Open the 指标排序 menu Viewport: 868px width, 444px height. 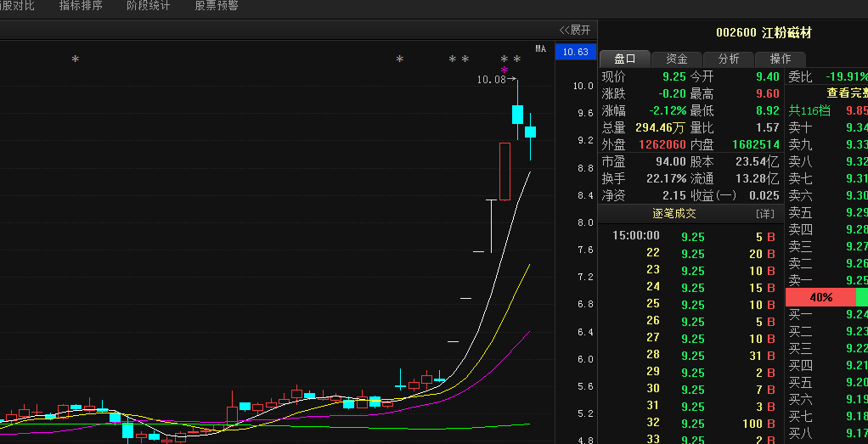81,6
